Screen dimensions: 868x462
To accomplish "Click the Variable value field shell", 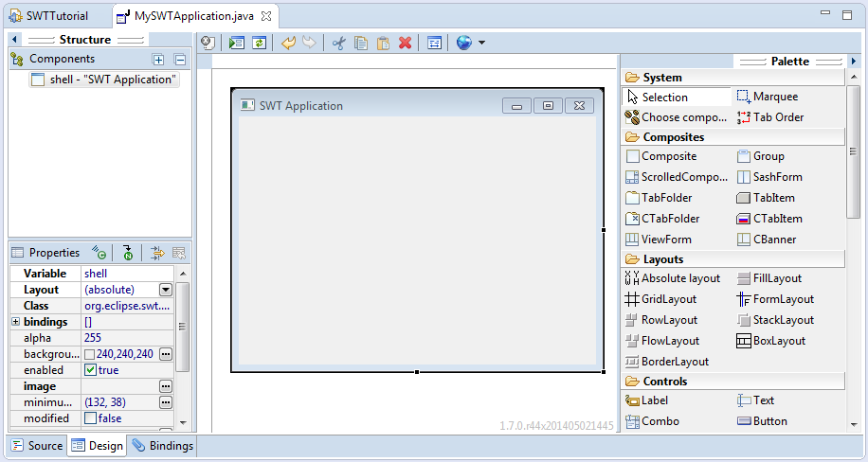I will pyautogui.click(x=127, y=274).
